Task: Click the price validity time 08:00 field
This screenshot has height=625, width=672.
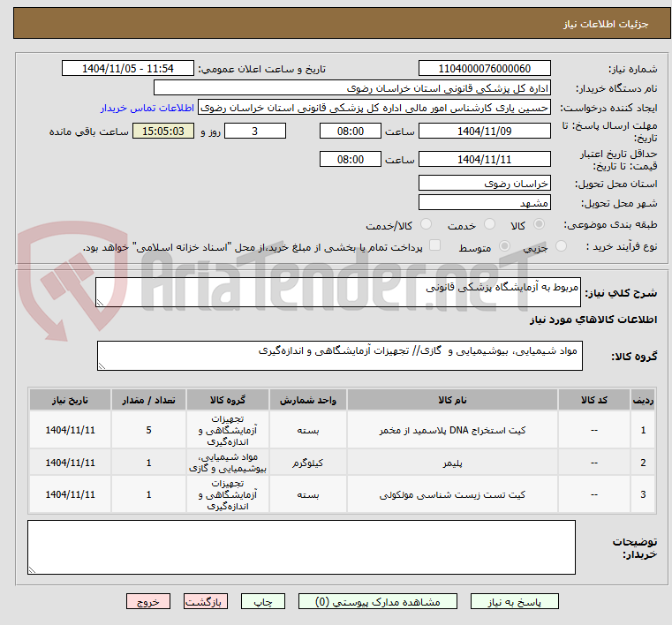Action: click(x=351, y=160)
